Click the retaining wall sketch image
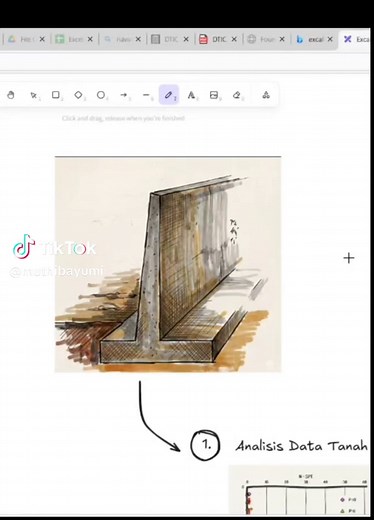This screenshot has width=374, height=520. point(168,264)
